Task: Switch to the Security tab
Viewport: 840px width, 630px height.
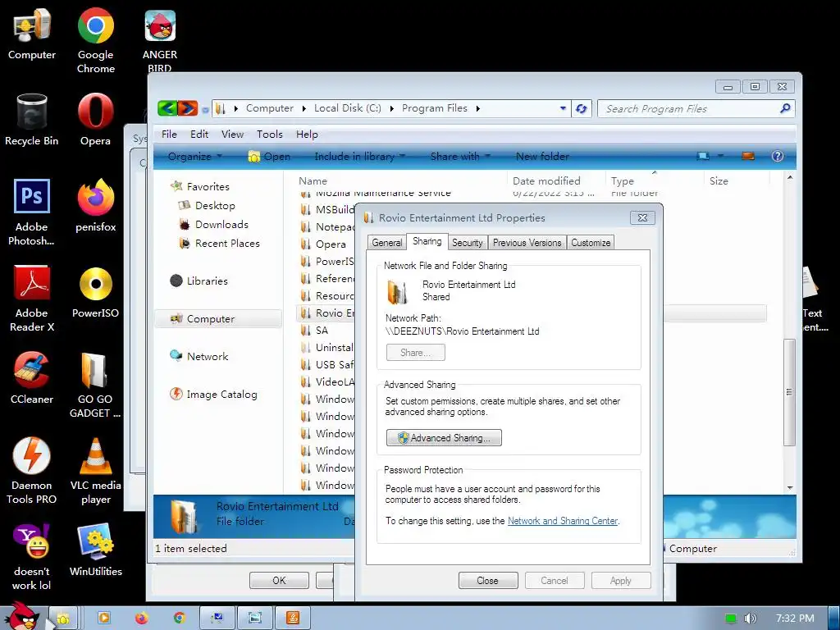Action: (x=467, y=243)
